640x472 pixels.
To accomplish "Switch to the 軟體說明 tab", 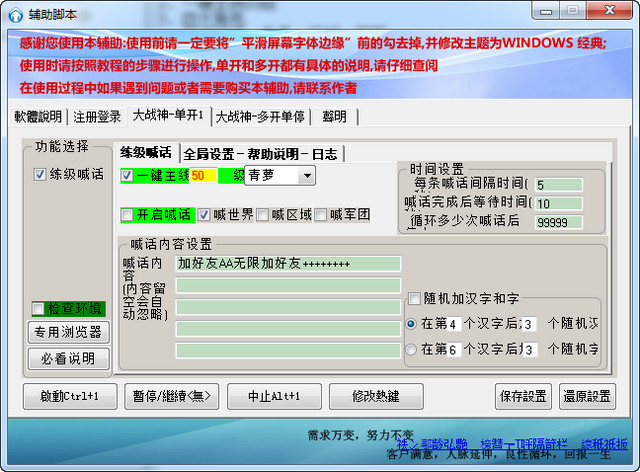I will (38, 117).
